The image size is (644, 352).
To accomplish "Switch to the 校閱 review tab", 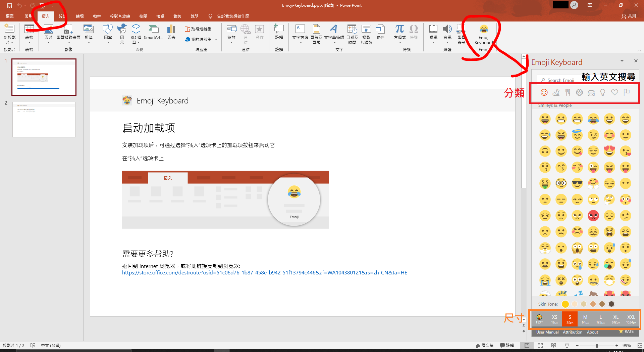I will pyautogui.click(x=143, y=16).
